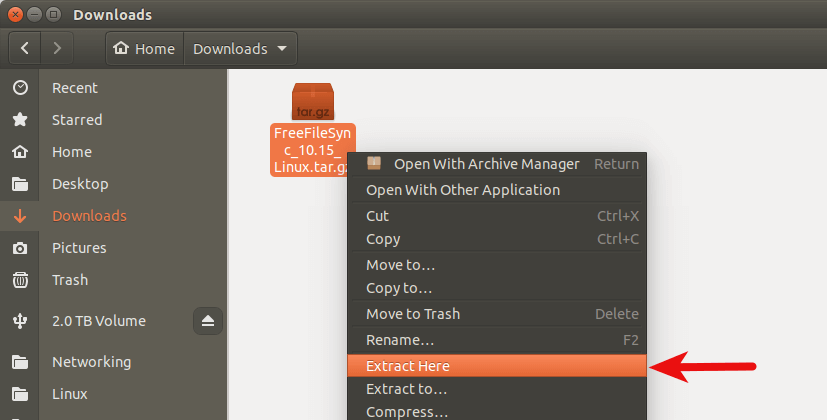Choose Move to Trash menu entry

pyautogui.click(x=413, y=314)
